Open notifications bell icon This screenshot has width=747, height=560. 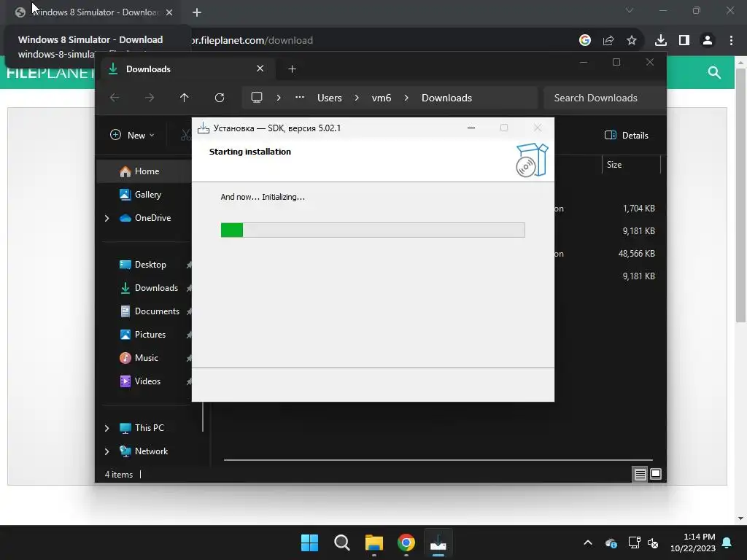tap(727, 542)
